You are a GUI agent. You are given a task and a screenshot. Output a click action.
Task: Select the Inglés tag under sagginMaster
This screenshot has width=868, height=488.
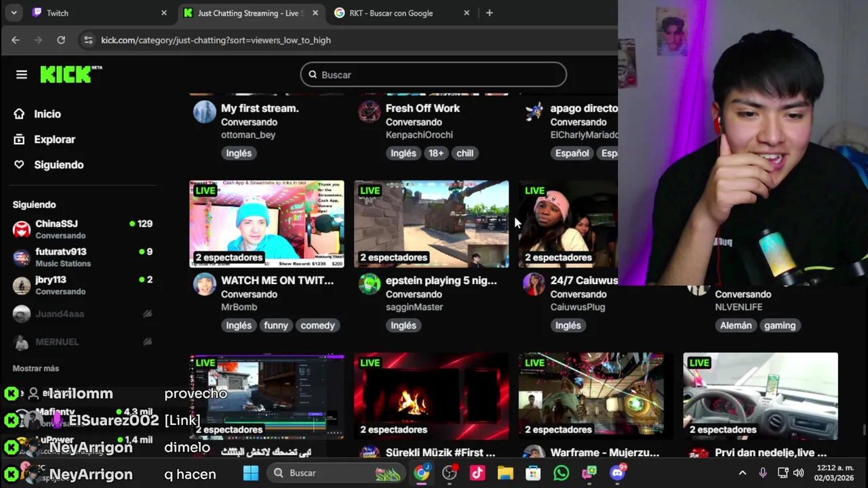coord(403,325)
